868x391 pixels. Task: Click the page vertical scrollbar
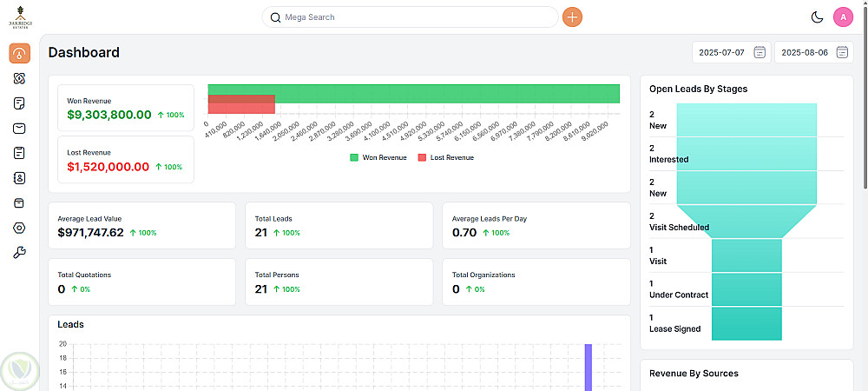click(865, 94)
